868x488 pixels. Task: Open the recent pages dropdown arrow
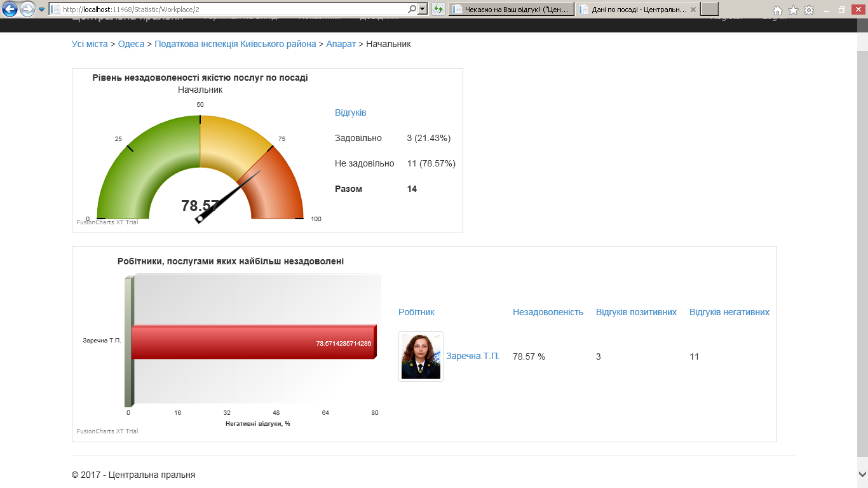pos(42,10)
